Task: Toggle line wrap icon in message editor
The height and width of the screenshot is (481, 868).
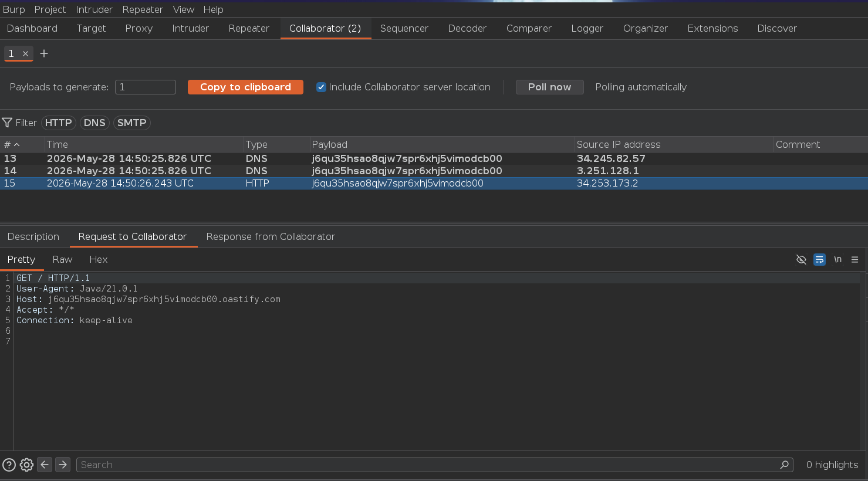Action: pos(819,259)
